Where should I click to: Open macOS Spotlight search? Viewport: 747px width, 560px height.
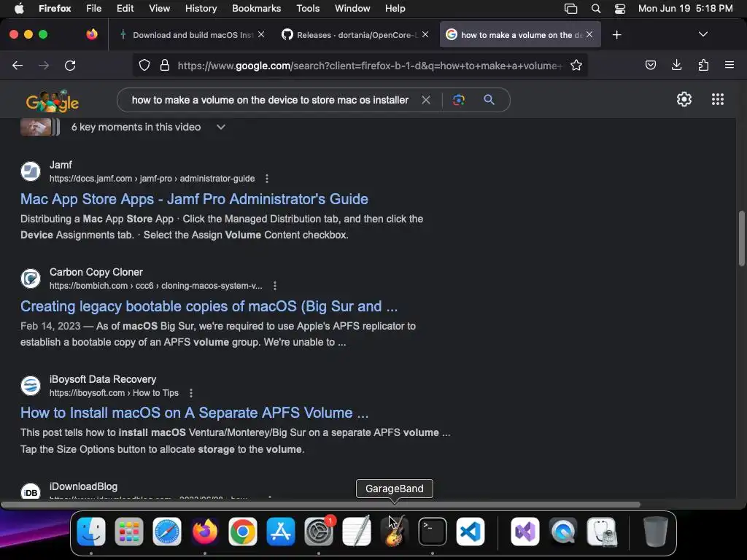(595, 9)
